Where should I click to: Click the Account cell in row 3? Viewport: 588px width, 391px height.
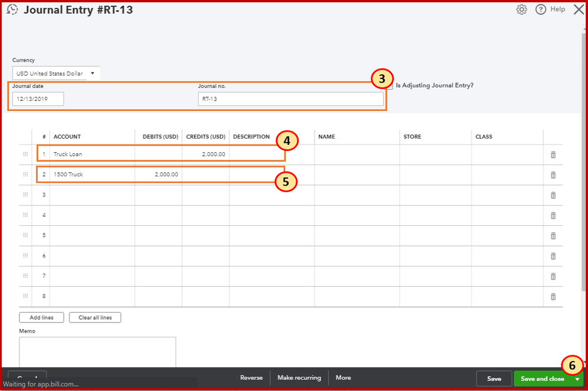coord(93,195)
